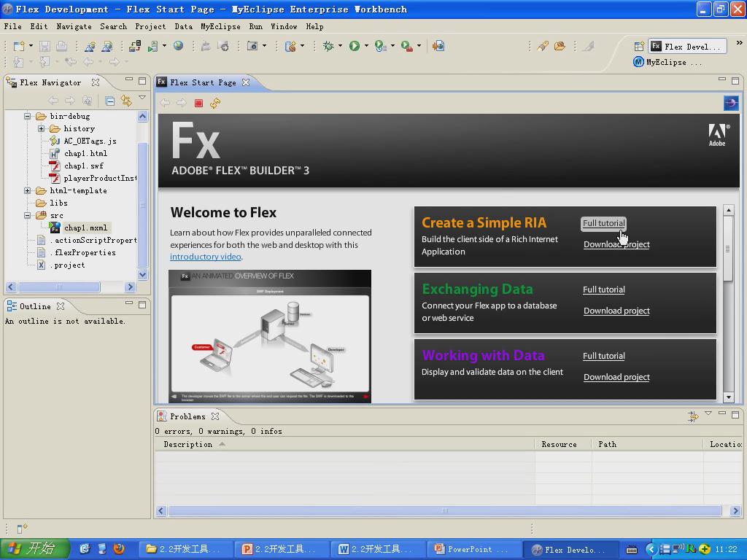Collapse the bin-debug folder
Screen dimensions: 747x560
point(27,116)
